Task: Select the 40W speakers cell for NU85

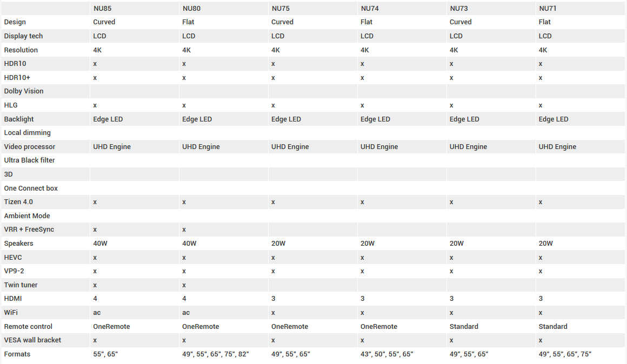Action: (x=101, y=244)
